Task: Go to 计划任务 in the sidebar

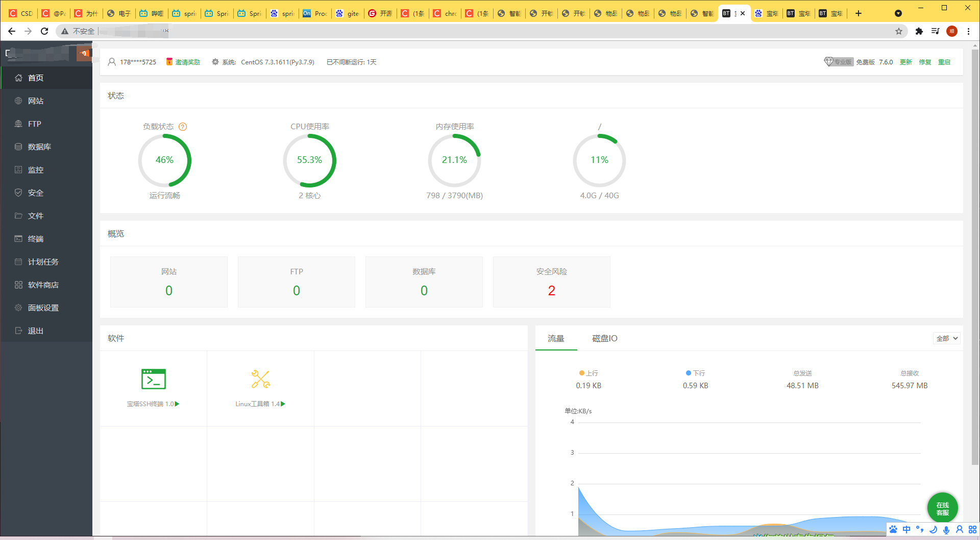Action: point(43,262)
